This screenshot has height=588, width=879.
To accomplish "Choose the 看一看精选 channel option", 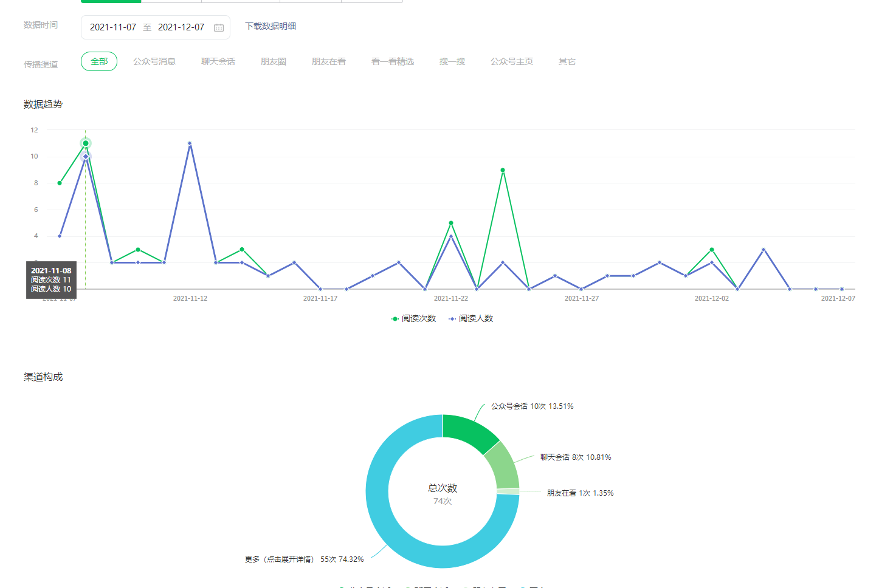I will point(393,61).
